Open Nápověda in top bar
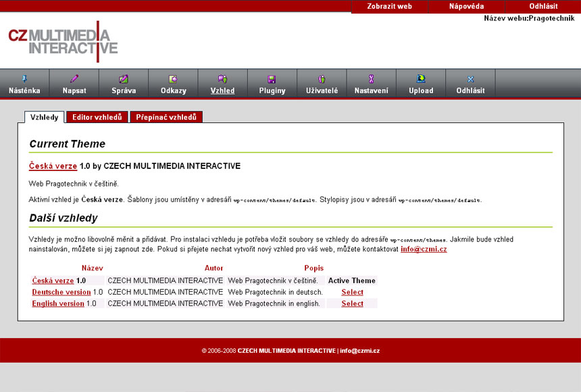Viewport: 581px width, 392px height. (466, 6)
